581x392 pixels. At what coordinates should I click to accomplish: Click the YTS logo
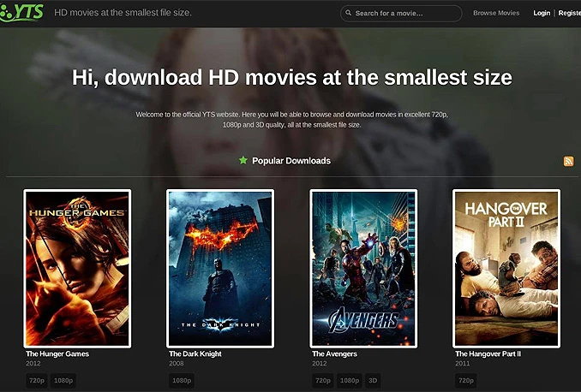click(x=21, y=12)
